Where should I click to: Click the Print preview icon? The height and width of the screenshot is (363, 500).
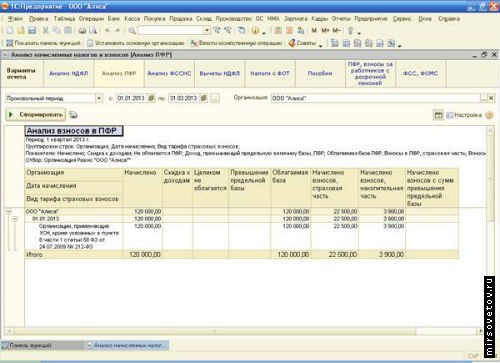93,31
